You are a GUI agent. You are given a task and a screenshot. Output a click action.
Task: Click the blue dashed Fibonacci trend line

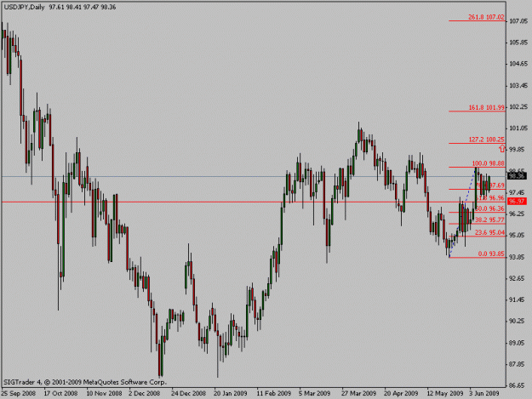pos(462,214)
